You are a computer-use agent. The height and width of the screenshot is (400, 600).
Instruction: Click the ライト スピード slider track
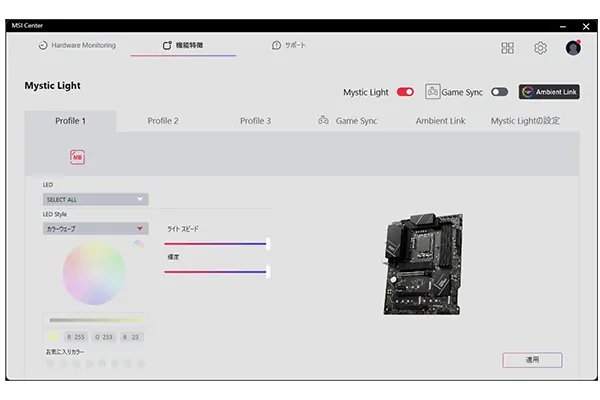(217, 244)
